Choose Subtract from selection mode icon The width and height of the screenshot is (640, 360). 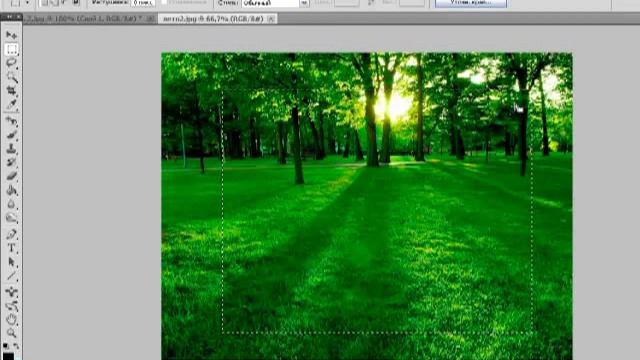[x=65, y=2]
